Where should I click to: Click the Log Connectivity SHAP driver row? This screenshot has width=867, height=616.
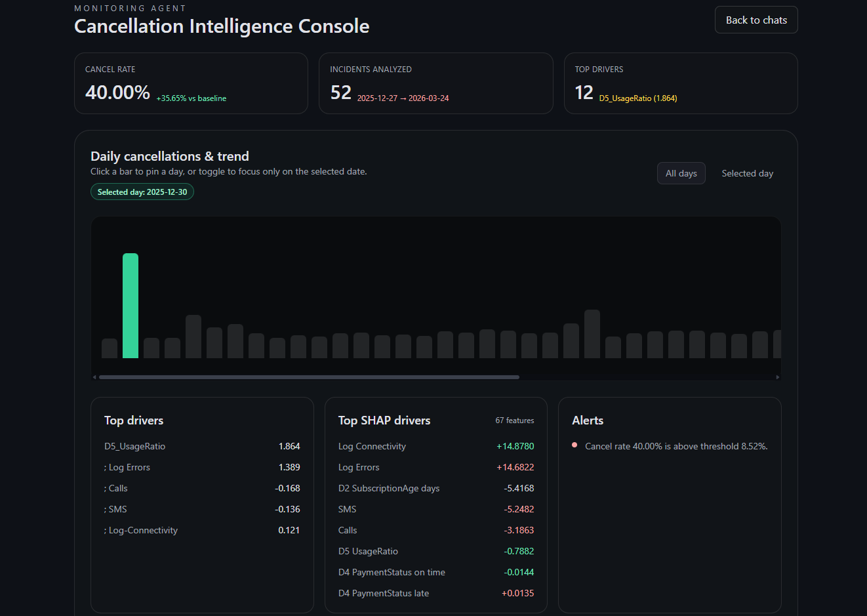436,446
